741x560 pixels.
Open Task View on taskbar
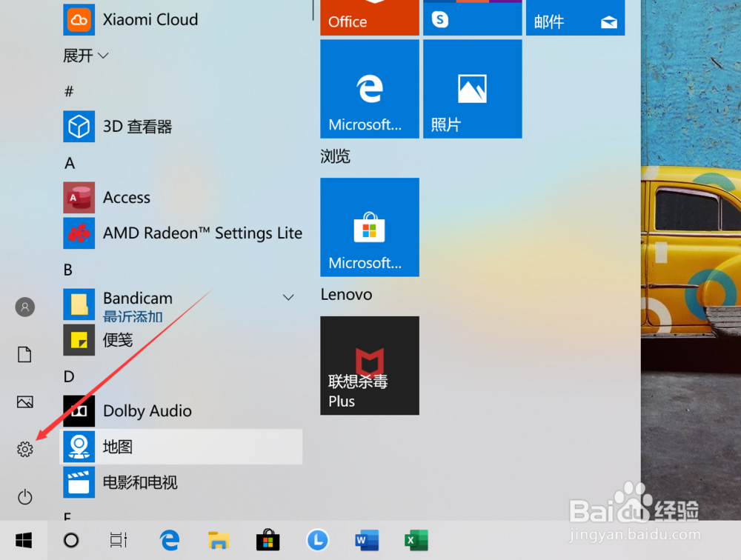click(x=119, y=540)
